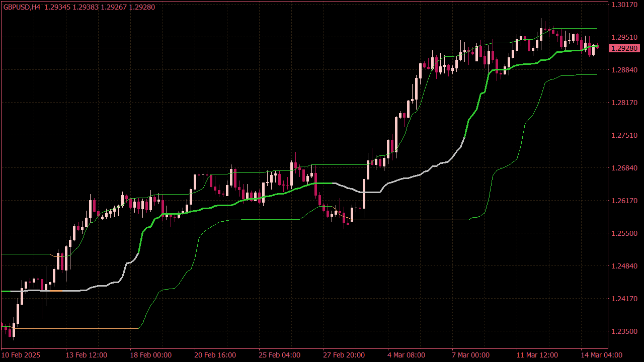This screenshot has width=644, height=362.
Task: Click the 11 Mar 12:00 time label
Action: click(537, 355)
